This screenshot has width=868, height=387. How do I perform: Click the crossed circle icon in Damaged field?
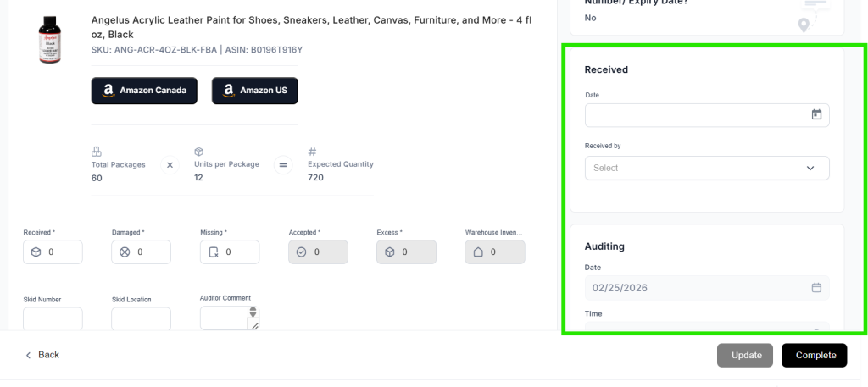tap(125, 252)
